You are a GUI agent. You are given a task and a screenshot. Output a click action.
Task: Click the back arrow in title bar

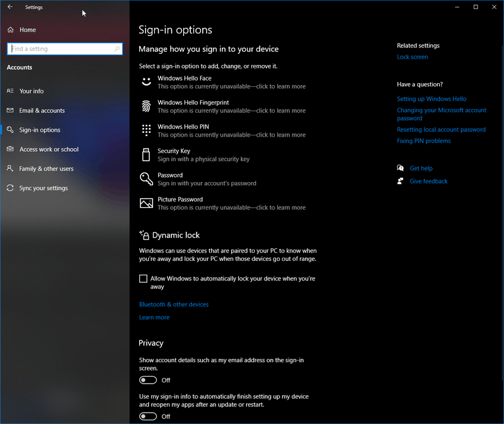(x=10, y=7)
